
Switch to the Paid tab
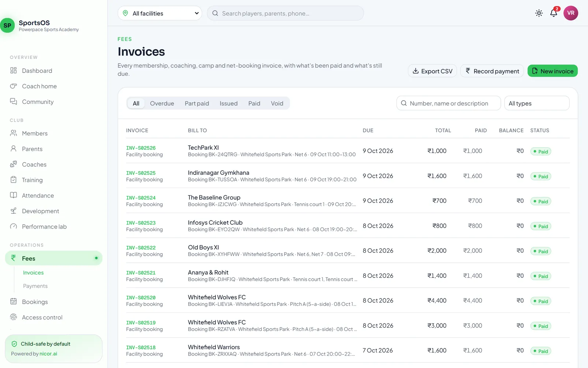254,103
